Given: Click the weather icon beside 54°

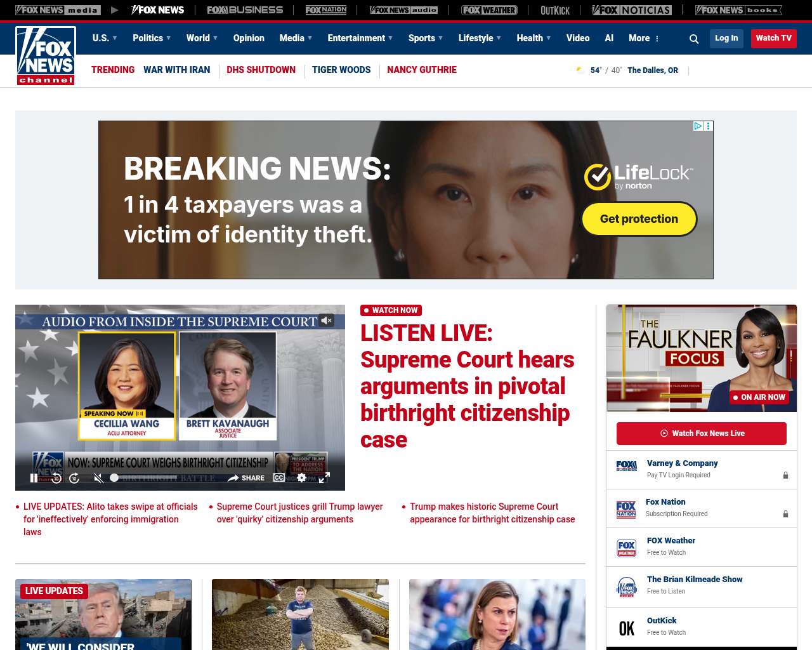Looking at the screenshot, I should pos(580,70).
